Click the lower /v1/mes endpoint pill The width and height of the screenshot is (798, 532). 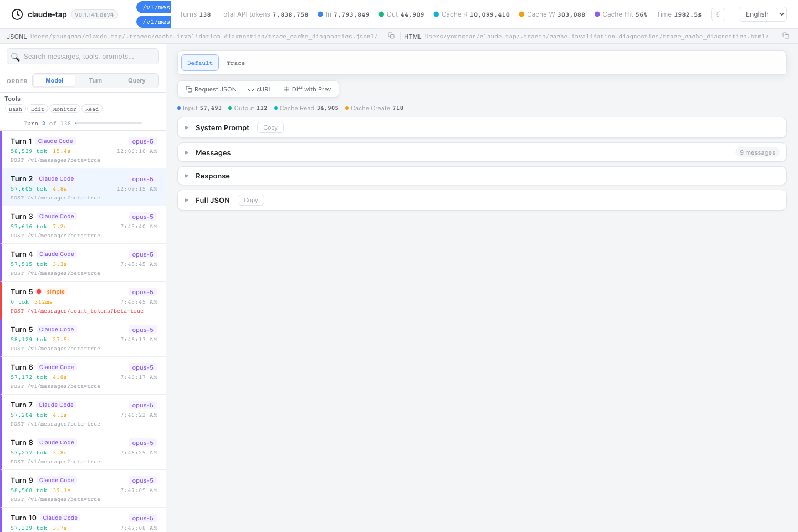coord(154,22)
